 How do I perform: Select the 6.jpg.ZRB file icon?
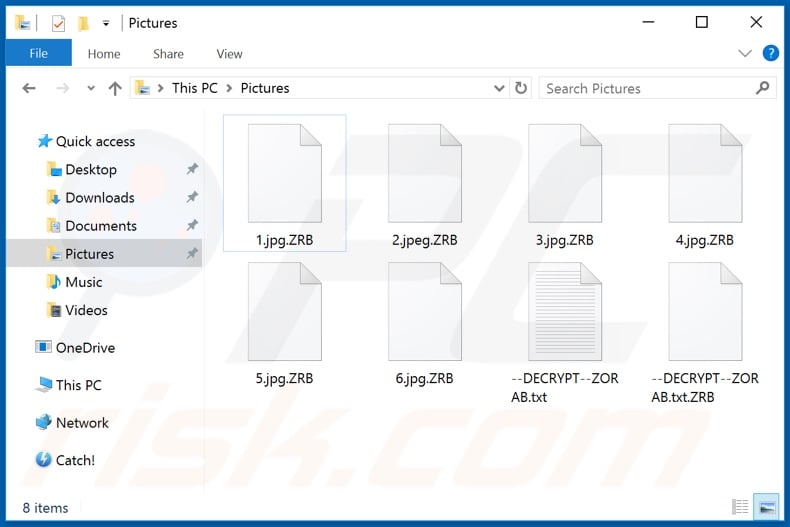(425, 311)
